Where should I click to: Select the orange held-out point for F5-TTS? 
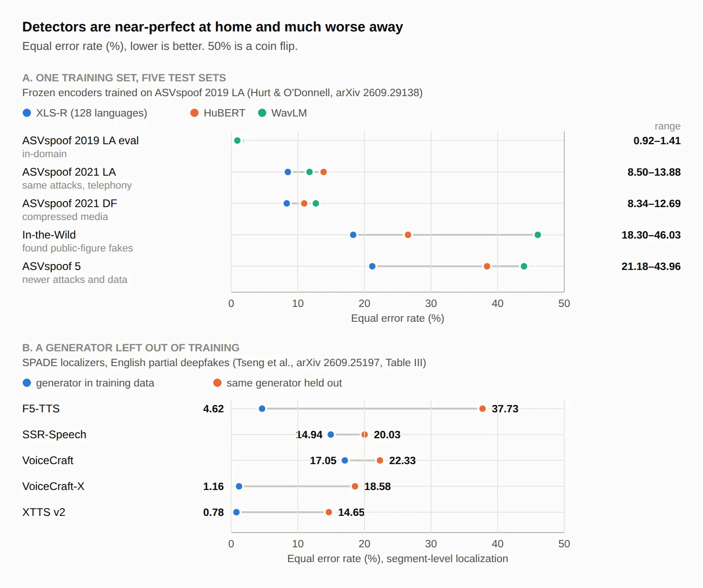pyautogui.click(x=482, y=409)
